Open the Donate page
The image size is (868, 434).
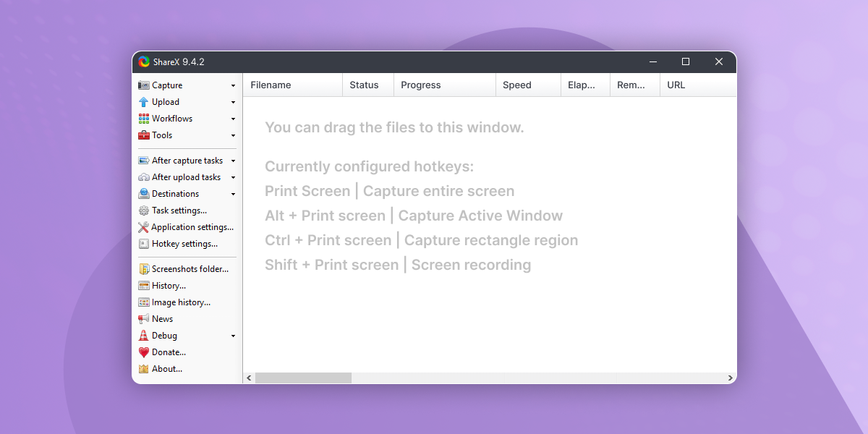[x=187, y=352]
